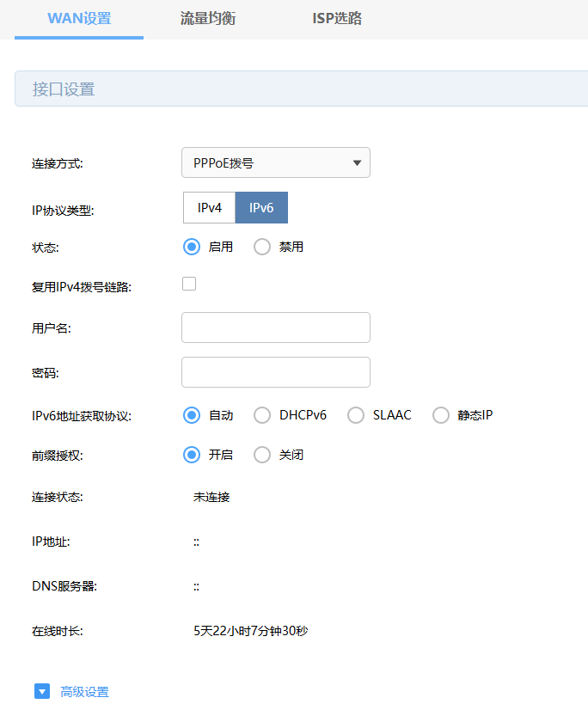Viewport: 588px width, 710px height.
Task: Expand the 高级设置 arrow icon
Action: coord(42,692)
